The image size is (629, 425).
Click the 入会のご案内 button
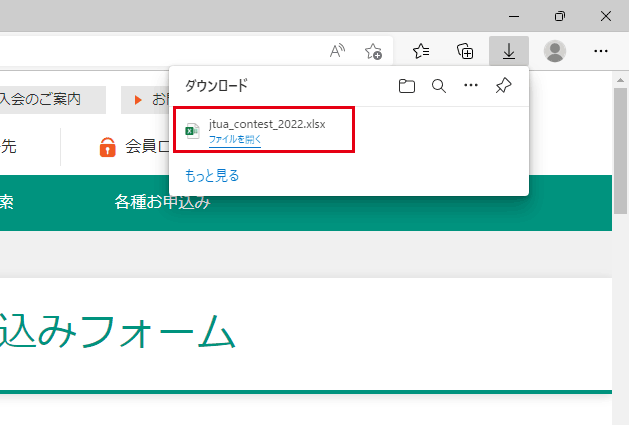52,100
